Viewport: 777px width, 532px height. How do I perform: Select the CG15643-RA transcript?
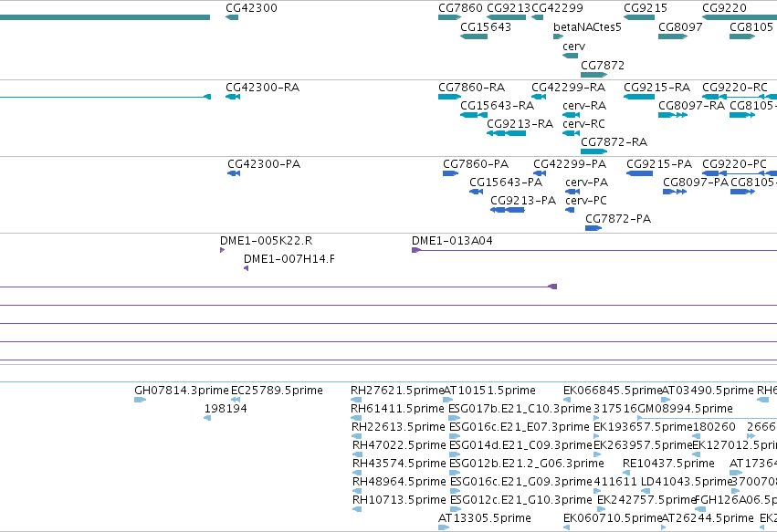(474, 115)
